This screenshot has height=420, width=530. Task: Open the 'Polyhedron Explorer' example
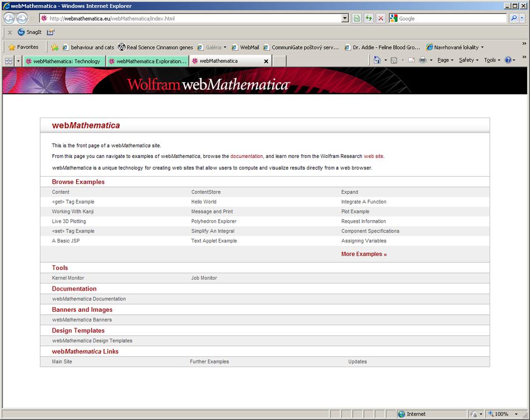214,222
